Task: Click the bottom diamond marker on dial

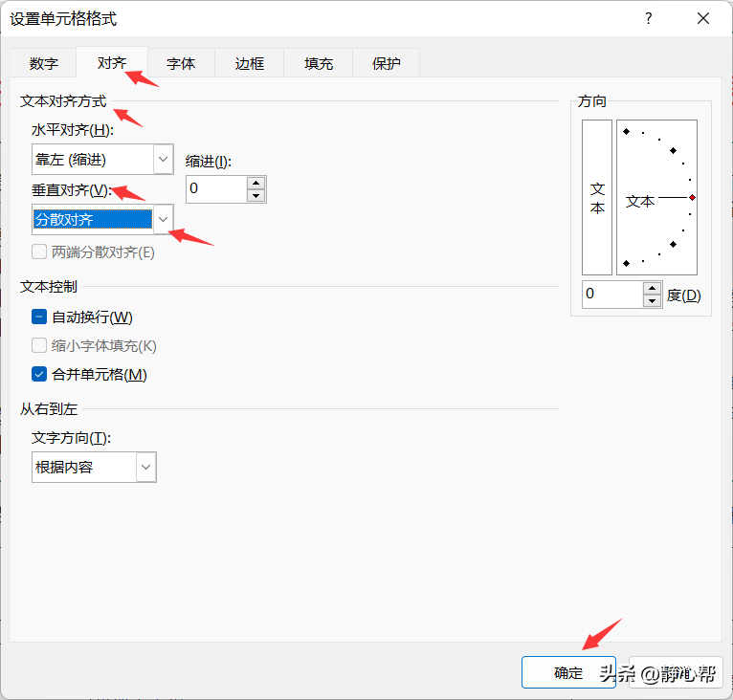Action: (627, 264)
